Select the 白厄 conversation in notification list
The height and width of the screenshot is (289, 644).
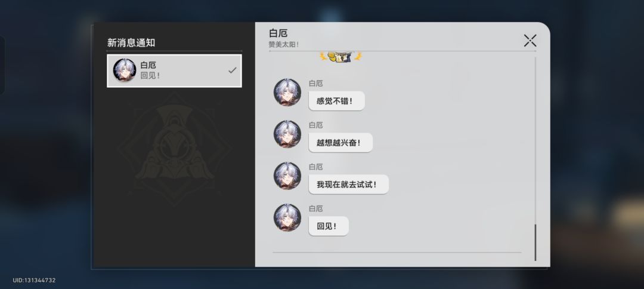click(x=174, y=70)
